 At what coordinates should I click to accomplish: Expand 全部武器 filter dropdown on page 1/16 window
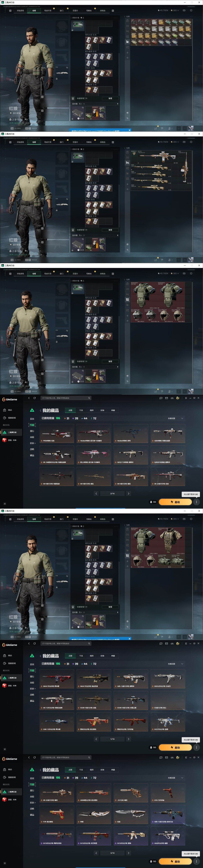176,664
